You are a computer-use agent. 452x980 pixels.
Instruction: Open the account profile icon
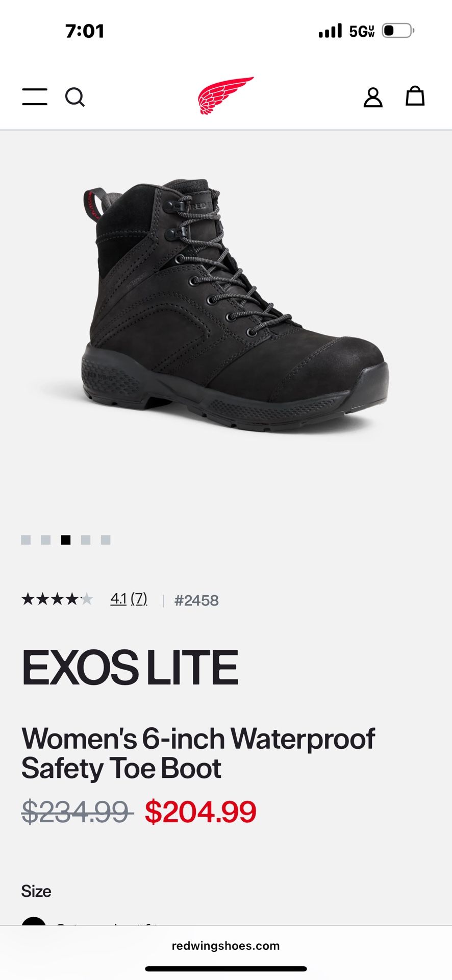pyautogui.click(x=373, y=97)
